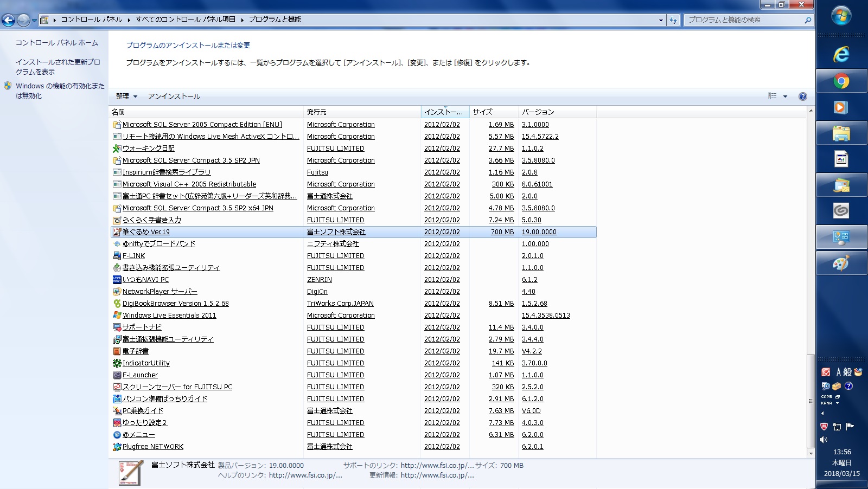Click the Back navigation arrow
The image size is (868, 489).
pyautogui.click(x=8, y=21)
